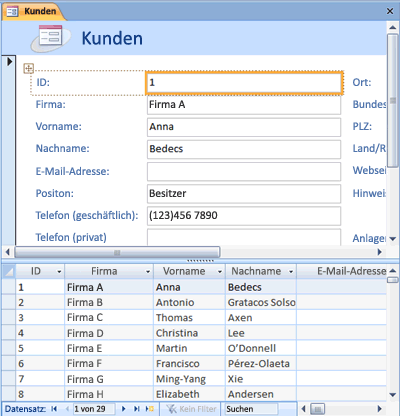Screen dimensions: 400x416
Task: Click the splitter bar between form and datasheet
Action: click(200, 260)
